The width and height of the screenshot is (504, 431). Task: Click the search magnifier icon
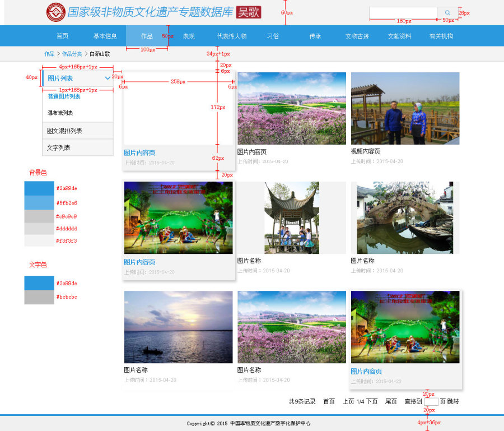[448, 12]
